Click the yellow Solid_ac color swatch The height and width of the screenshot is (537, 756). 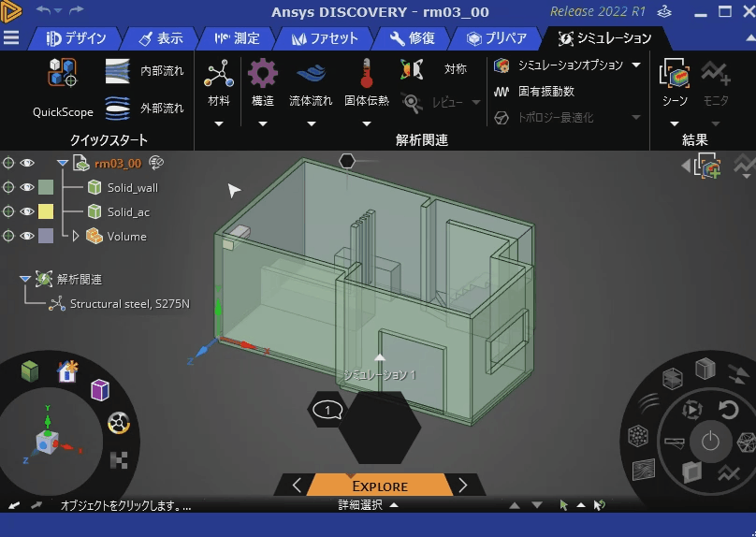coord(46,211)
